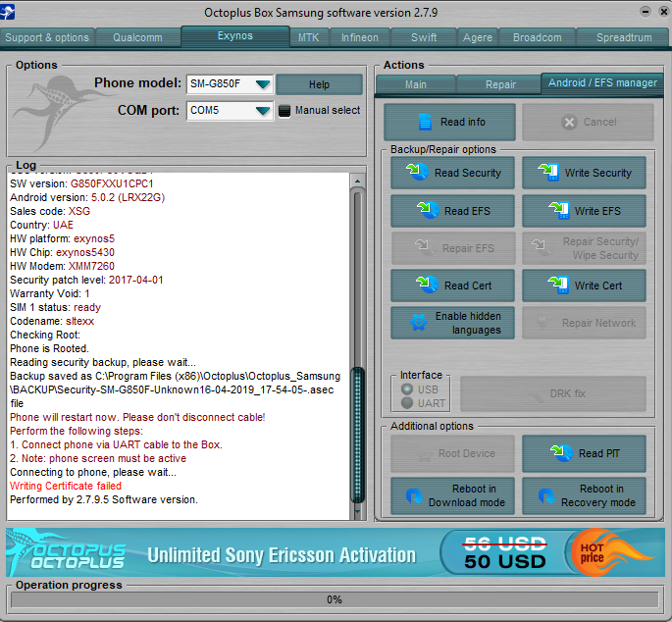Screen dimensions: 672x622
Task: Switch to the Support & options tab
Action: 47,37
